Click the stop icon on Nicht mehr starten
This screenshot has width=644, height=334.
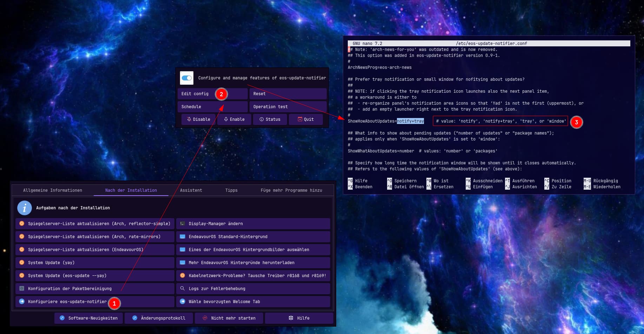[x=205, y=318]
